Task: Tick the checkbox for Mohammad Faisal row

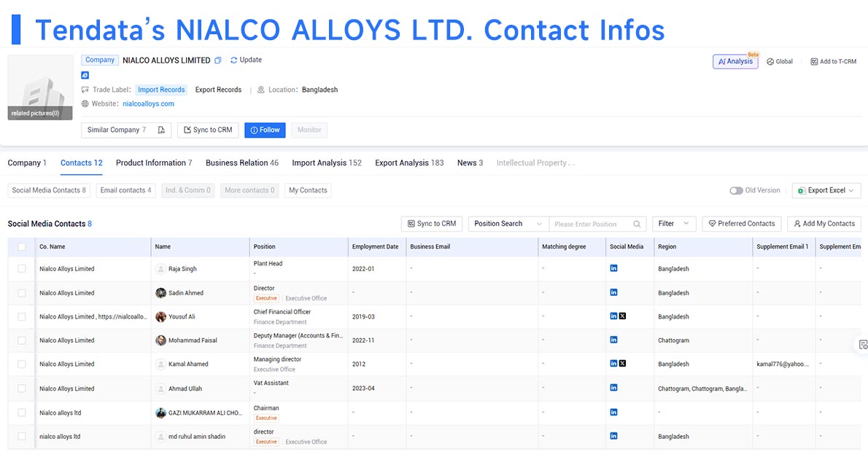Action: point(22,340)
